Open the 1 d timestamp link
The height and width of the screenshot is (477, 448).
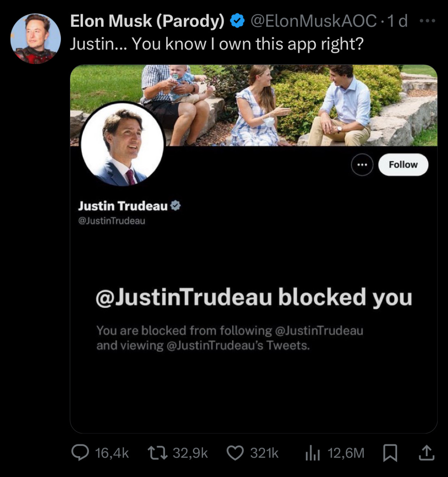397,21
